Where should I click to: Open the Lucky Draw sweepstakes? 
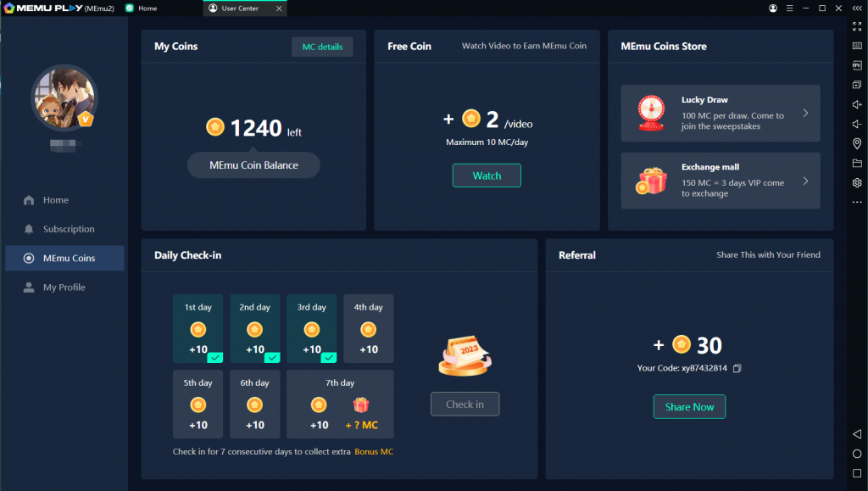point(720,113)
